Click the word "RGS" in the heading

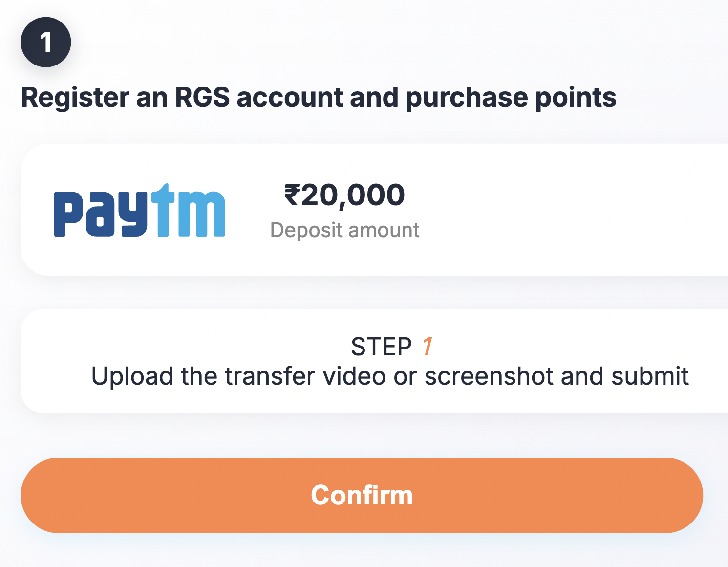click(x=202, y=97)
